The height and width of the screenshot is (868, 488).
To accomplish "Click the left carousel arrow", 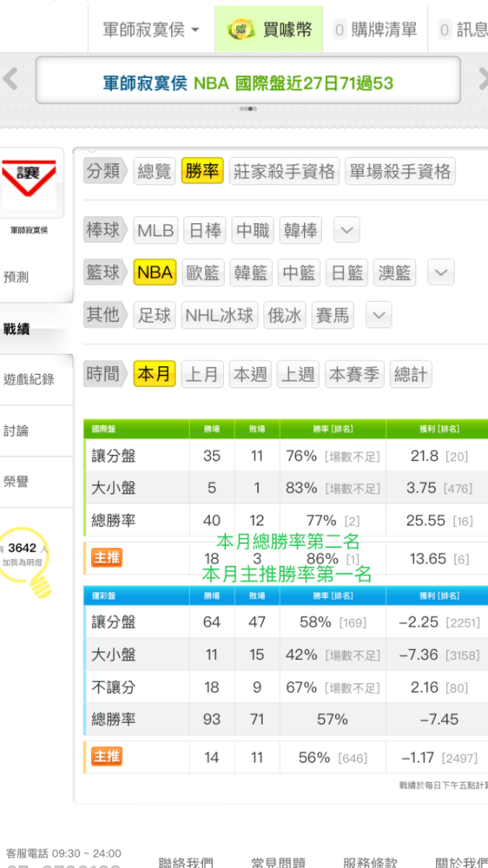I will (x=10, y=79).
